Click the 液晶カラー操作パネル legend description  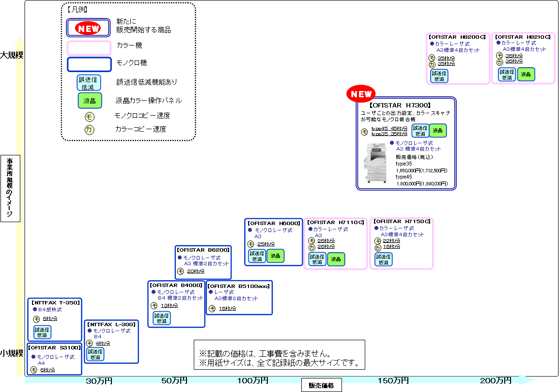point(149,101)
